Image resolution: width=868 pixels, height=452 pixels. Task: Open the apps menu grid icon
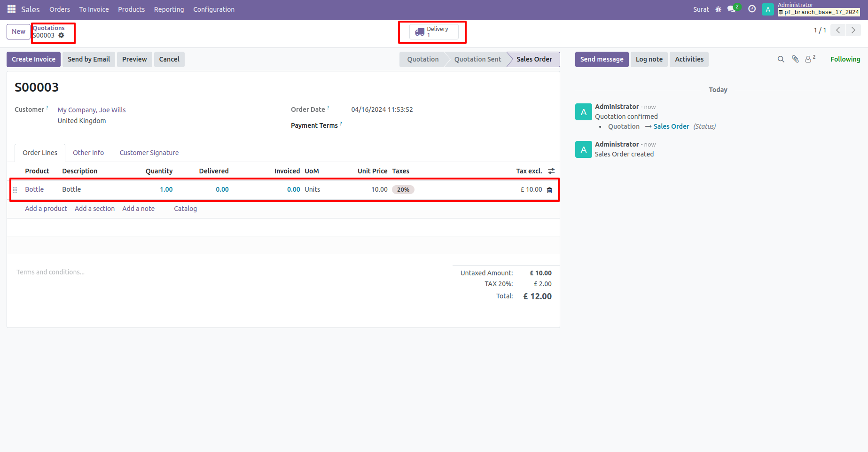tap(10, 9)
